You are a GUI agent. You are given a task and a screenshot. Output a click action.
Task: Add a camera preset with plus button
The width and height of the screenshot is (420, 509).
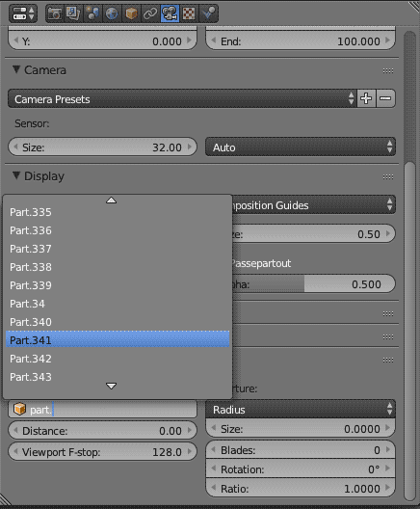coord(366,98)
